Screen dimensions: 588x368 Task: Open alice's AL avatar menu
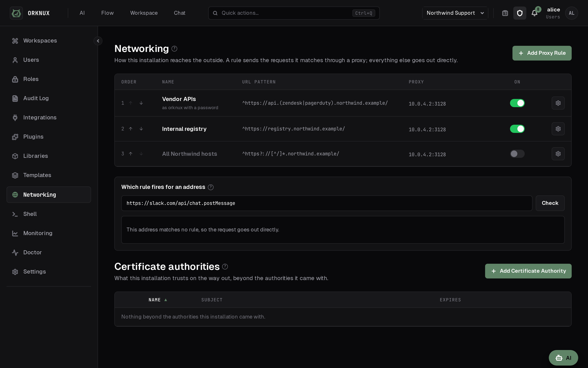point(571,13)
